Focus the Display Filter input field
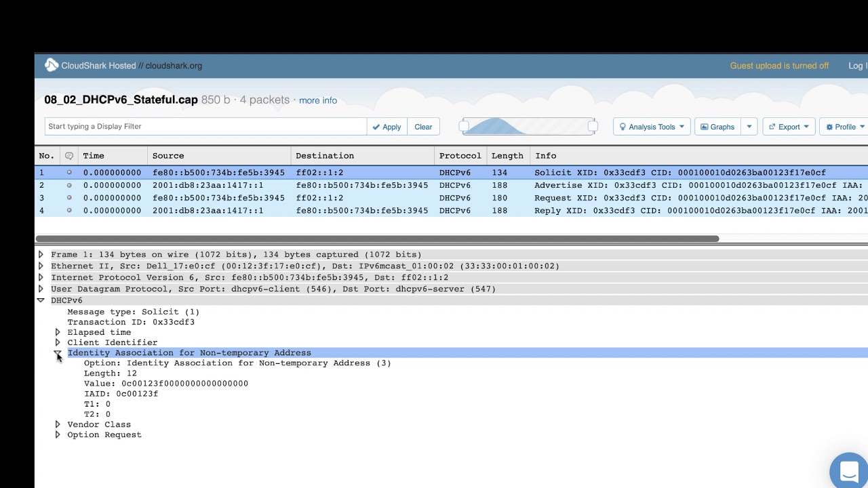 click(x=205, y=127)
